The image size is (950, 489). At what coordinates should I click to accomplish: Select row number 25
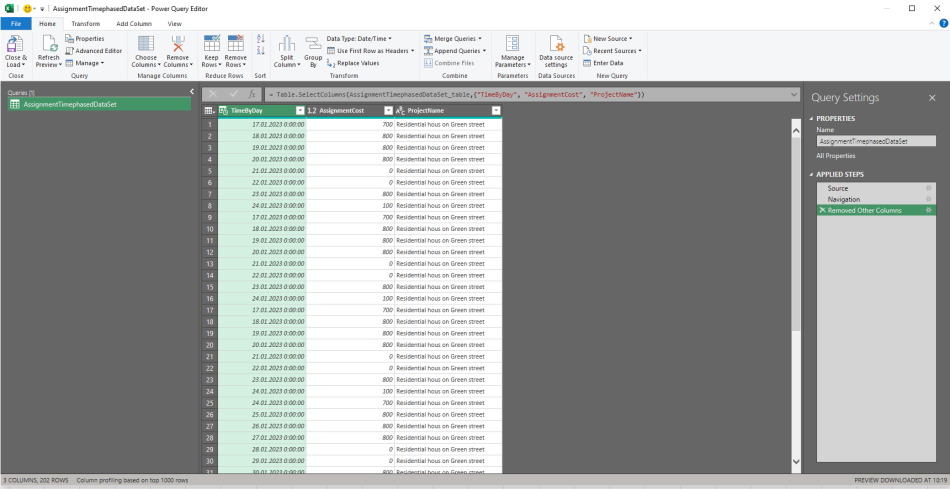tap(210, 404)
